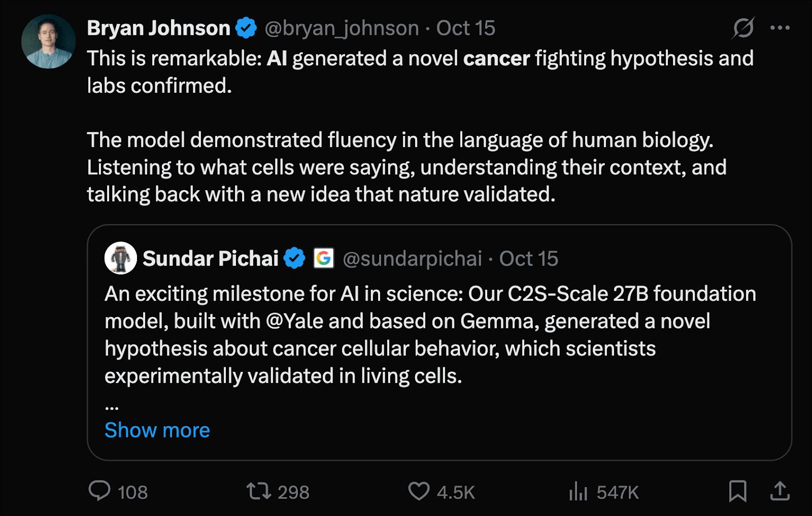Bookmark this post

[737, 491]
